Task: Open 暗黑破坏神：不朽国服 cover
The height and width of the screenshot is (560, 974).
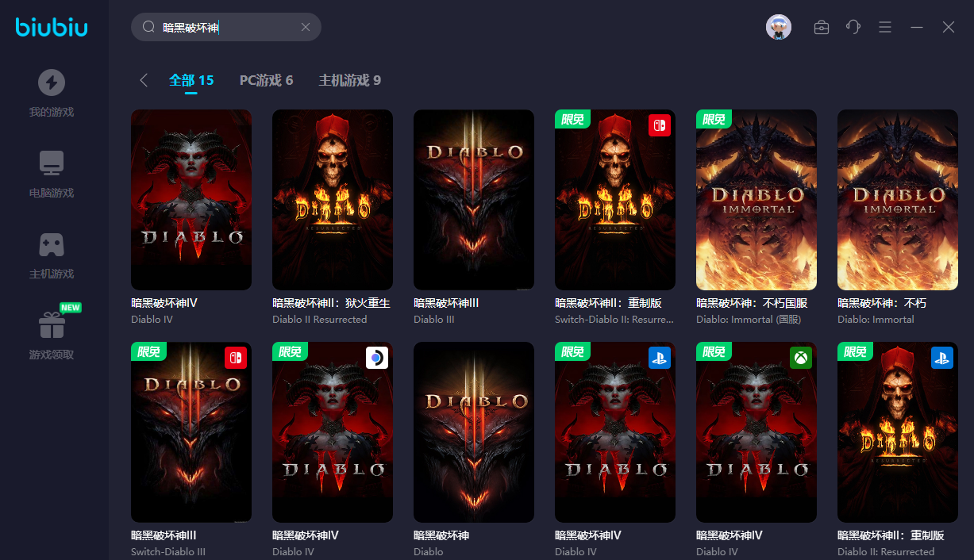Action: [x=756, y=200]
